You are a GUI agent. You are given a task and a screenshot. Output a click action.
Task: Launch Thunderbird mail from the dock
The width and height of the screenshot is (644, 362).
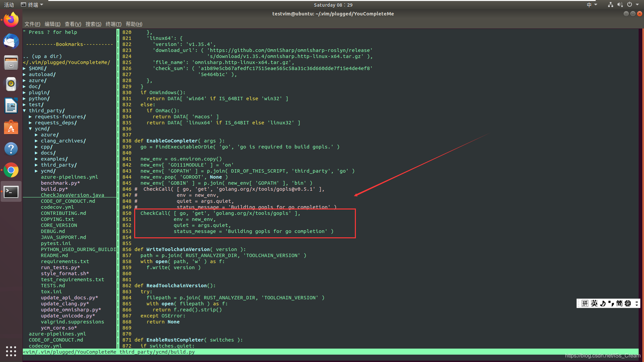coord(11,42)
